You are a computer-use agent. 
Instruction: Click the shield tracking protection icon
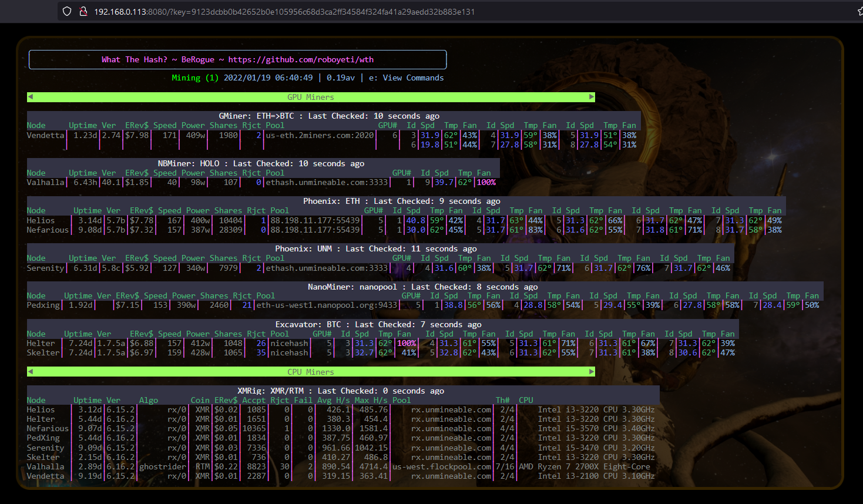(x=67, y=12)
